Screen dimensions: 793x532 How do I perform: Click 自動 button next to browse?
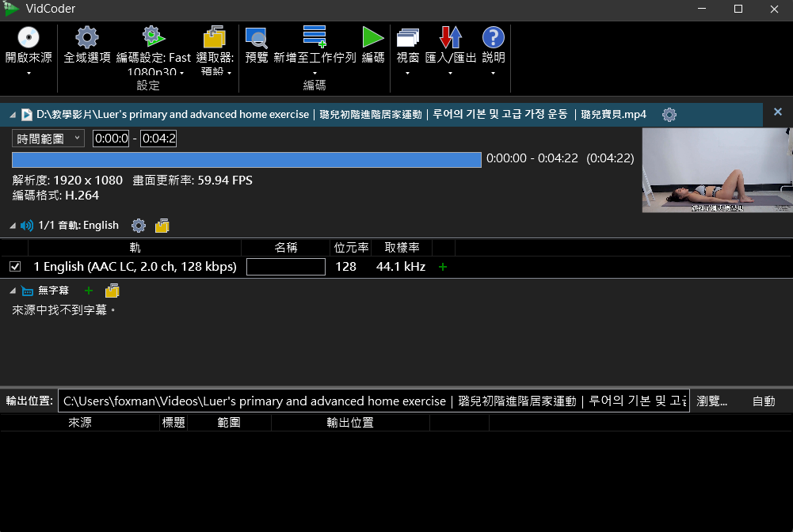(764, 401)
